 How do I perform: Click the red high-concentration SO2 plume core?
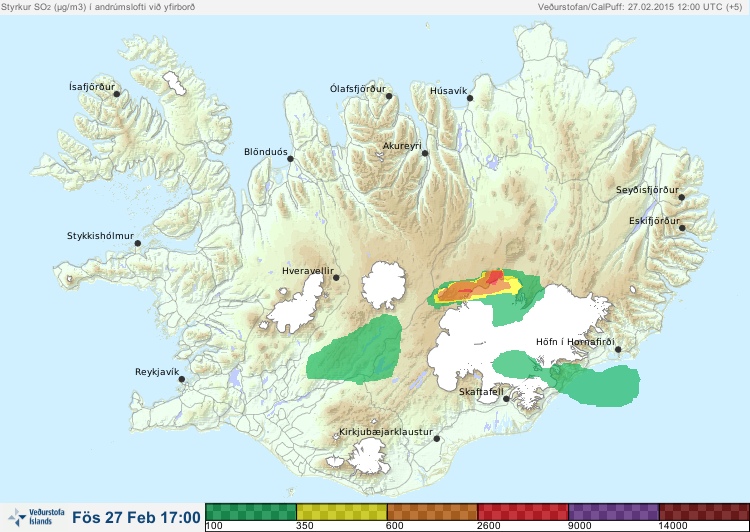(493, 278)
